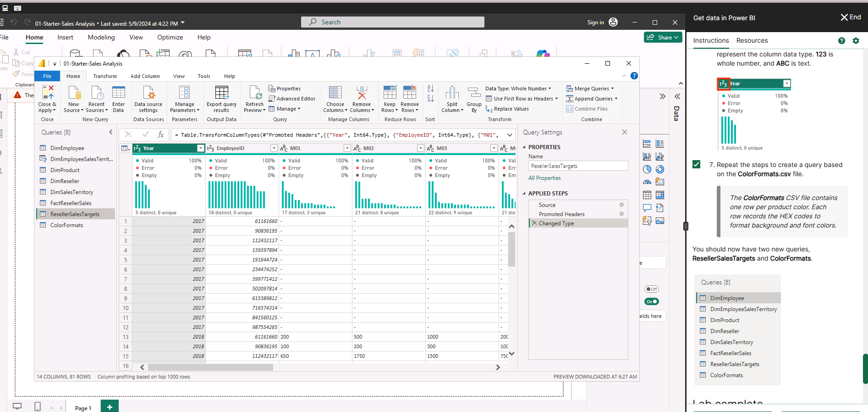Select the FactResellerSales query

click(76, 203)
